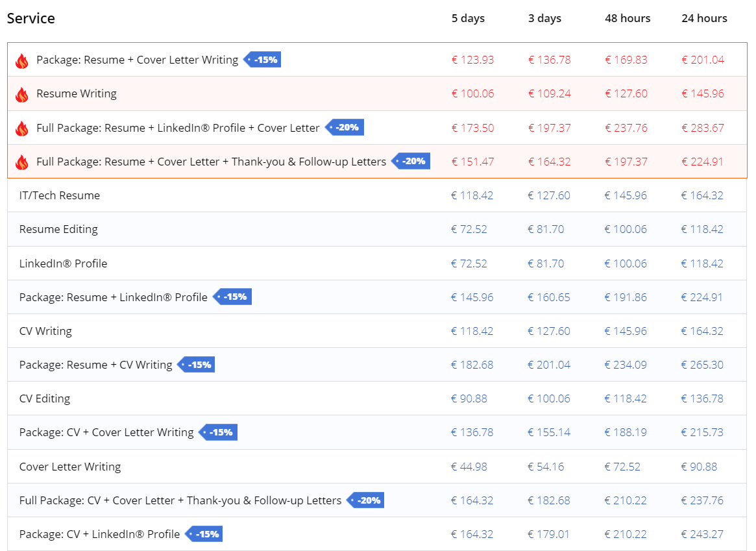The height and width of the screenshot is (551, 756).
Task: Click the Service heading
Action: 31,18
